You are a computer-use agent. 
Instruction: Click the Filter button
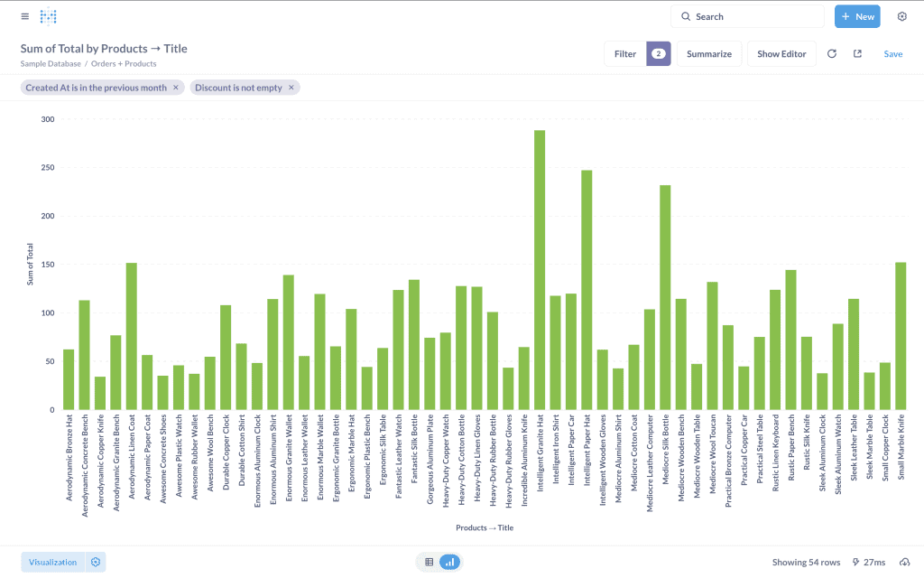click(625, 54)
